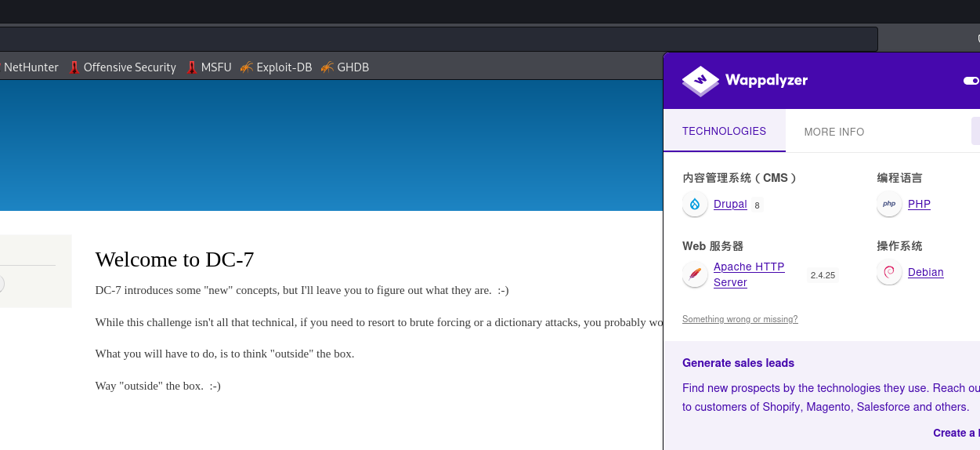The image size is (980, 450).
Task: Click the "Web 服务器" category label
Action: coord(713,246)
